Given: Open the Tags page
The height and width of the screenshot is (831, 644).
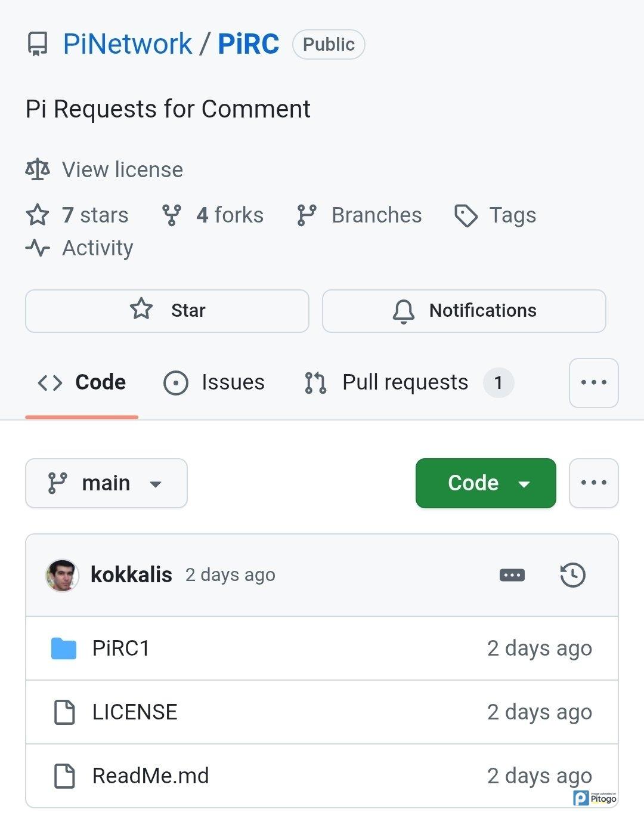Looking at the screenshot, I should (x=496, y=215).
